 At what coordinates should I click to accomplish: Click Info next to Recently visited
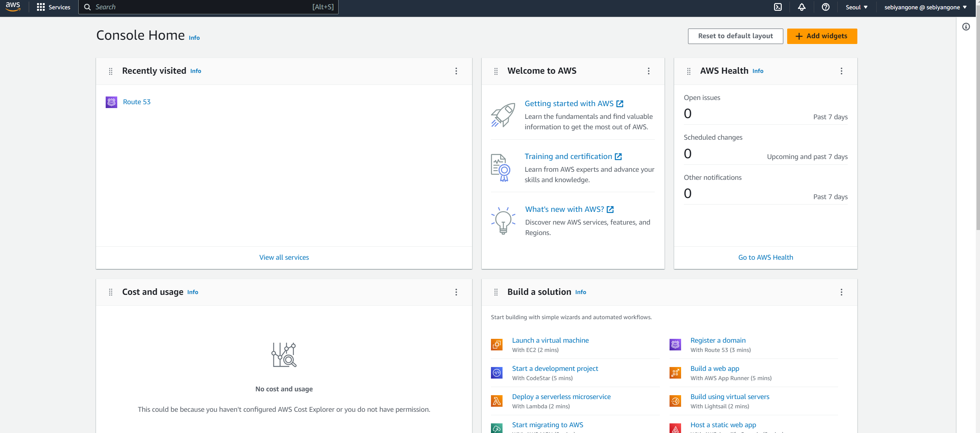point(196,71)
